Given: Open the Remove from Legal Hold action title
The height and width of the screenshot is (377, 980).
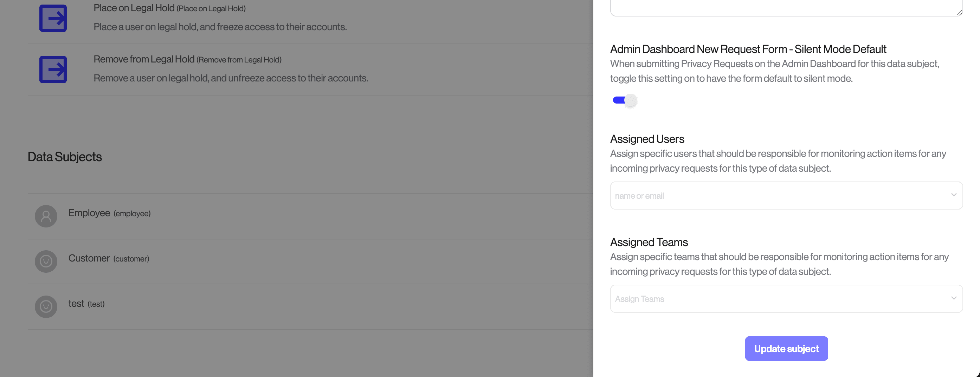Looking at the screenshot, I should pos(144,59).
